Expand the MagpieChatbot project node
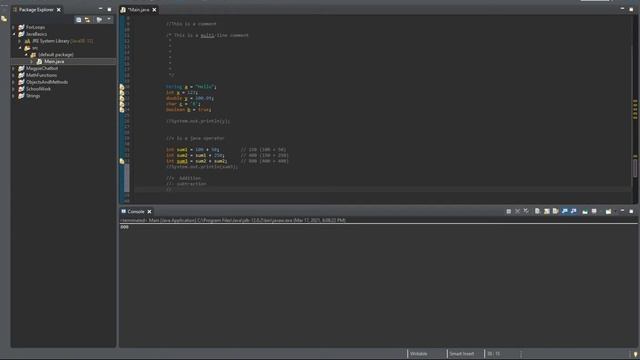 pyautogui.click(x=13, y=68)
